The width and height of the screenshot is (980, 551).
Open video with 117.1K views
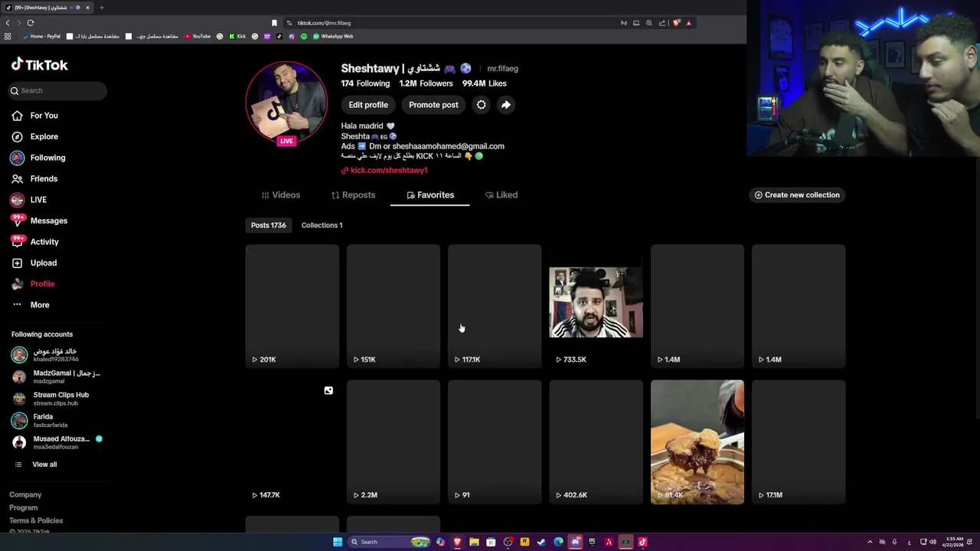click(x=495, y=306)
